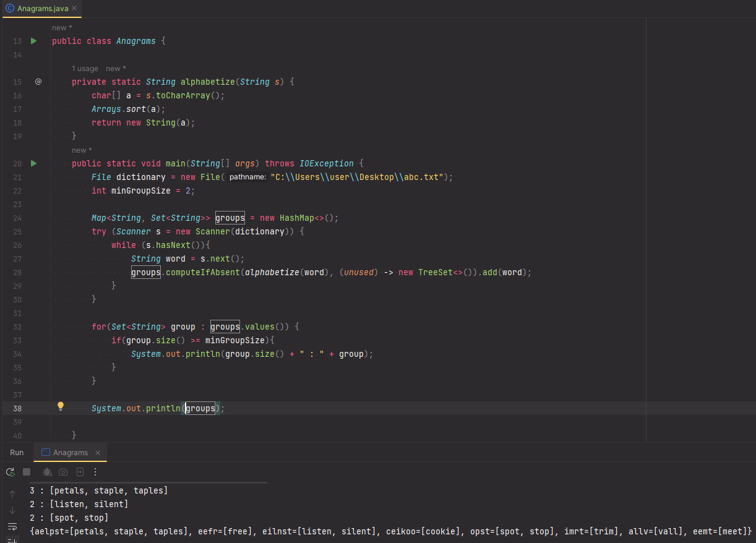Click 'hasNext' on line 26

point(173,245)
